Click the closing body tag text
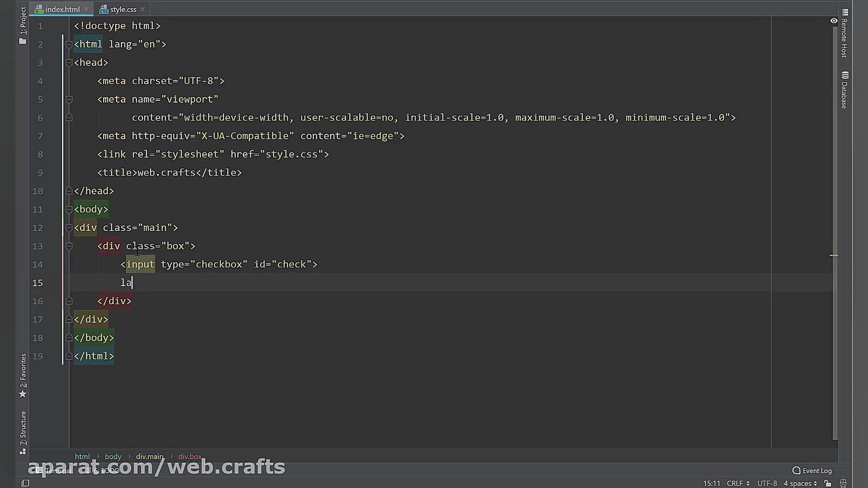Screen dimensions: 868x488 (x=94, y=338)
